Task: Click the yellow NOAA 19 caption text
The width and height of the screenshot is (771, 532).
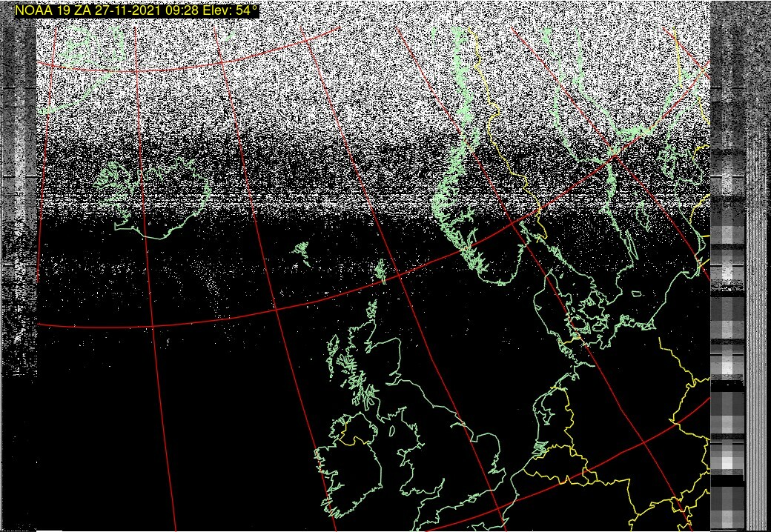Action: click(x=137, y=11)
